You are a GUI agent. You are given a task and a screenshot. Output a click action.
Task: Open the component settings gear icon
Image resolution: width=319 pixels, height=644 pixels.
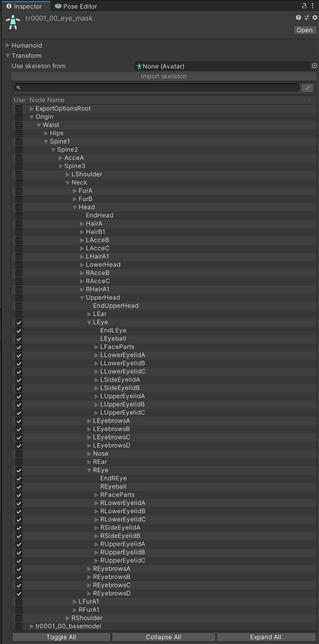tap(315, 18)
